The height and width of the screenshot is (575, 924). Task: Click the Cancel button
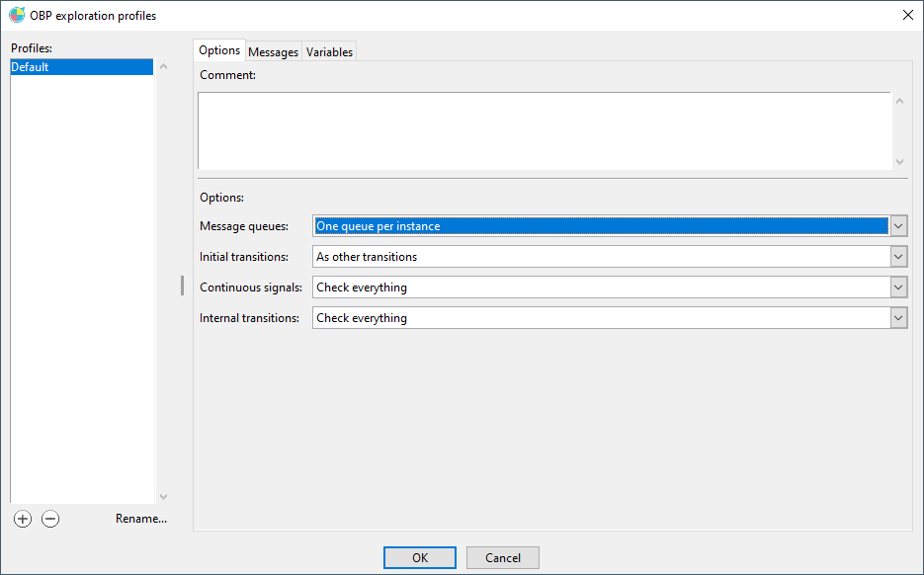(x=503, y=558)
